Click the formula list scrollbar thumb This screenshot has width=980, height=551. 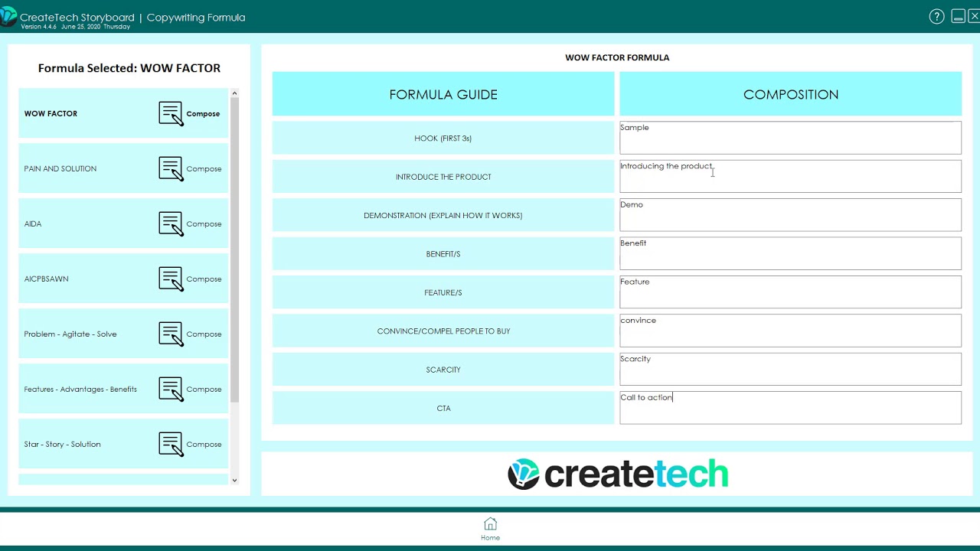[234, 249]
